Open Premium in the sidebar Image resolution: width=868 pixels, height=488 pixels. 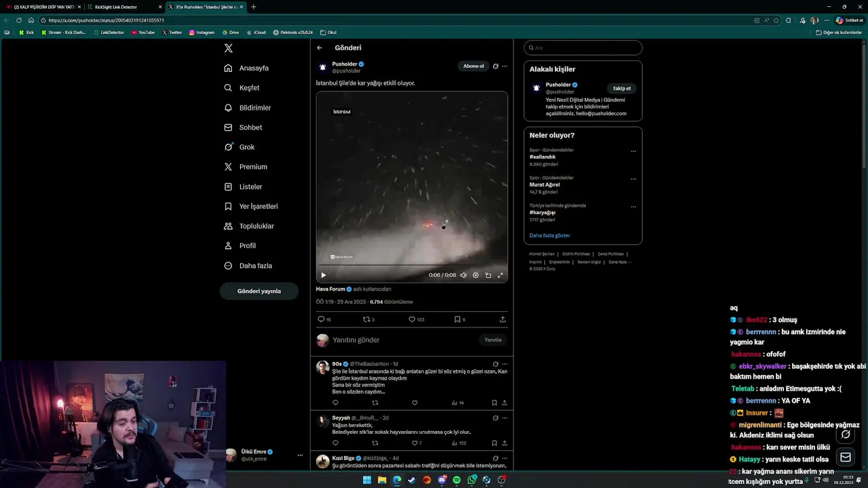(245, 167)
